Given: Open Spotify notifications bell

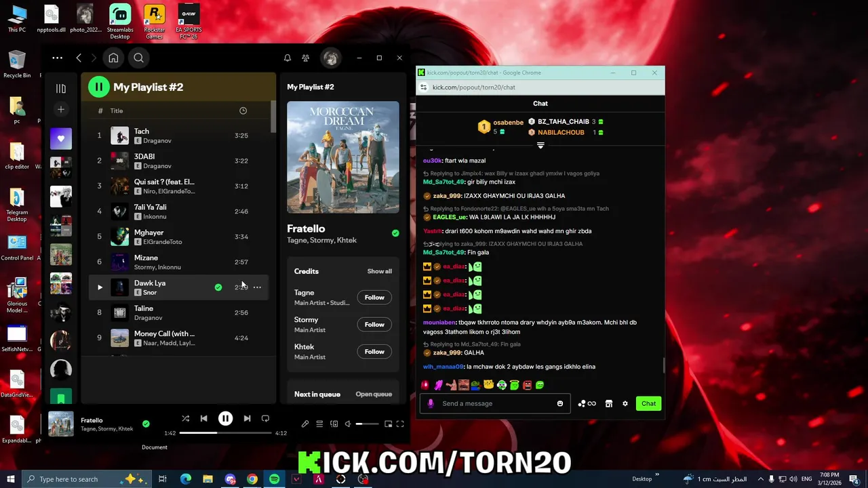Looking at the screenshot, I should [288, 58].
